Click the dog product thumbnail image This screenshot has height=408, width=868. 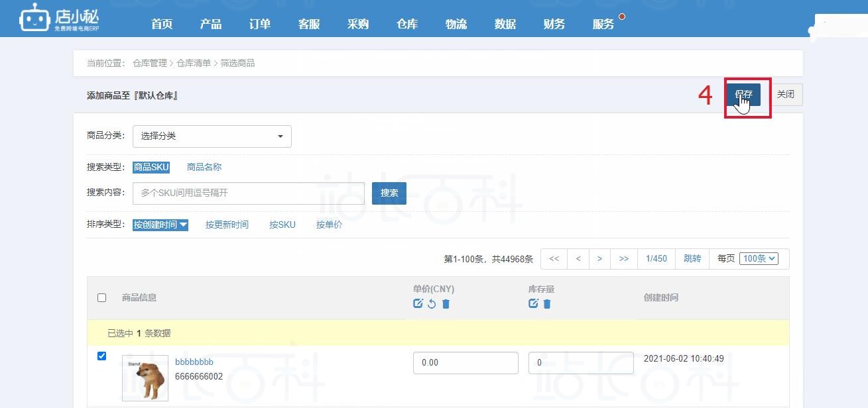[145, 378]
